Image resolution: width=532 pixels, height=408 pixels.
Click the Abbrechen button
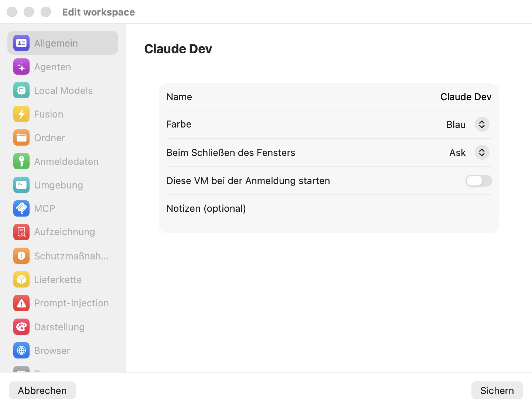(42, 390)
